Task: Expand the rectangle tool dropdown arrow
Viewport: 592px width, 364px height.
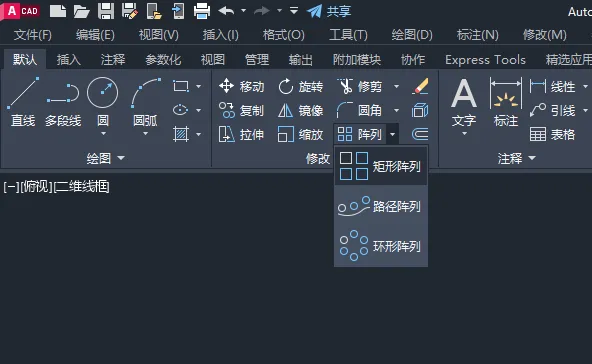Action: 199,86
